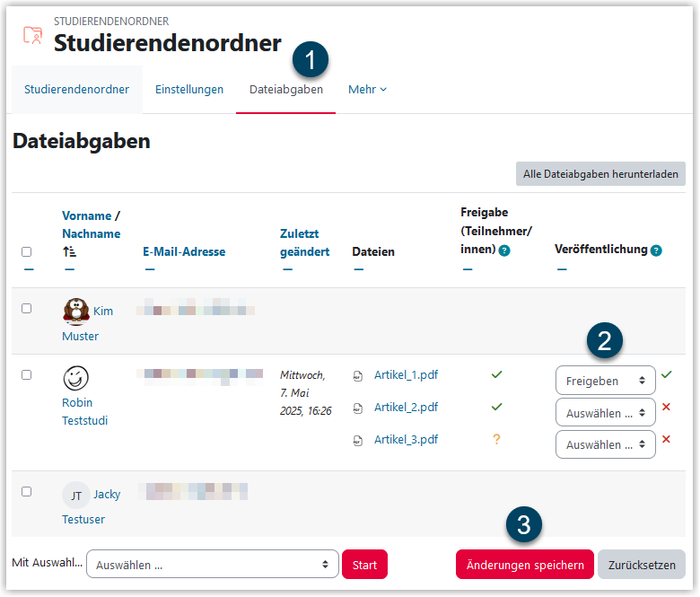
Task: Click PDF file icon beside Artikel_1.pdf
Action: click(x=357, y=376)
